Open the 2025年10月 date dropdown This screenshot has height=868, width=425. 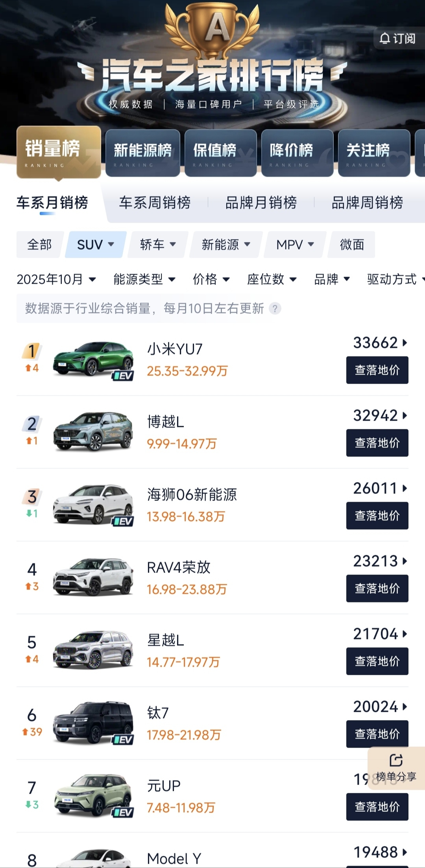(x=56, y=279)
